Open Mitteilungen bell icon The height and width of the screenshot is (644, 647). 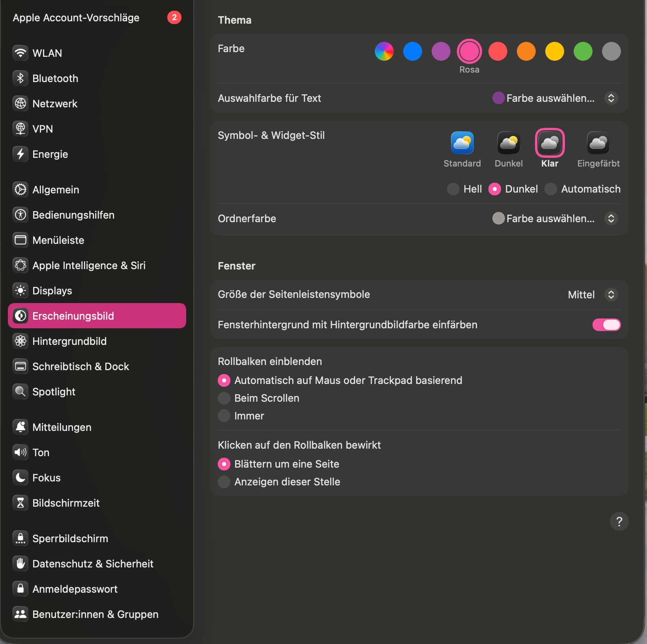[x=21, y=427]
